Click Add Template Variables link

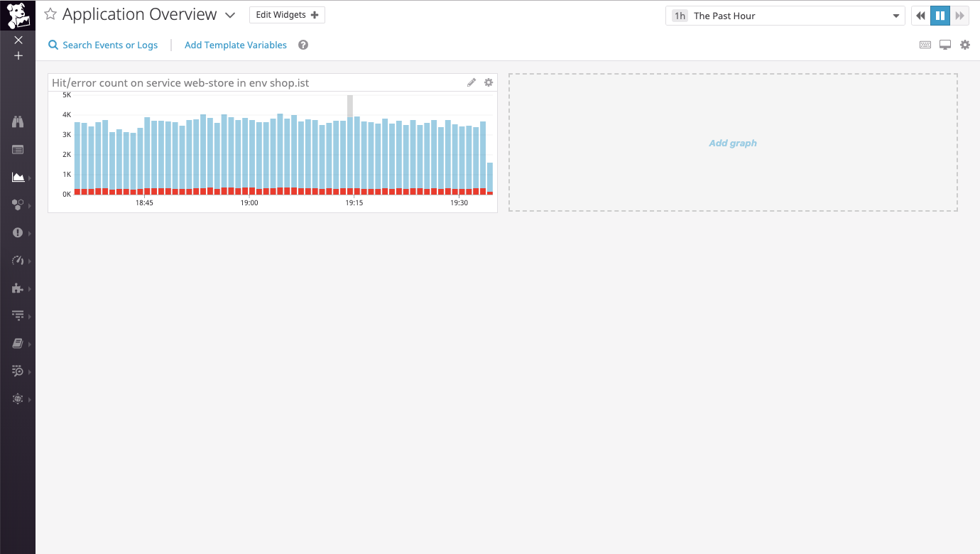tap(236, 45)
